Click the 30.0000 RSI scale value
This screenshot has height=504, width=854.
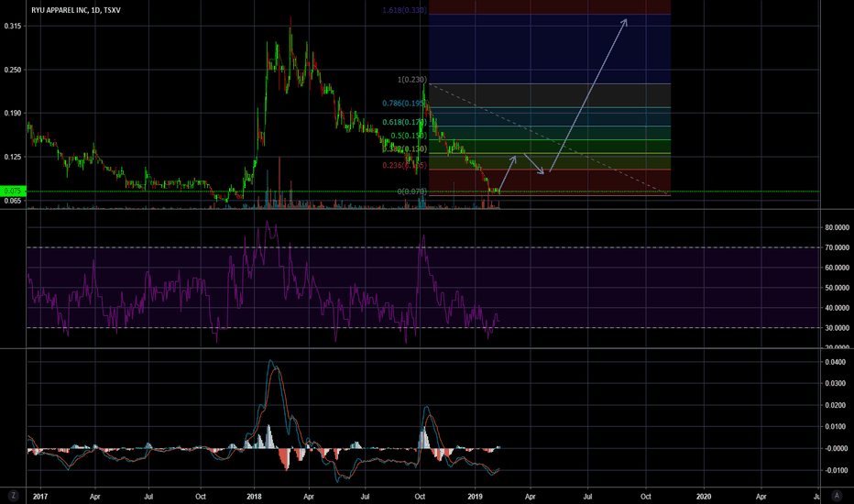838,328
